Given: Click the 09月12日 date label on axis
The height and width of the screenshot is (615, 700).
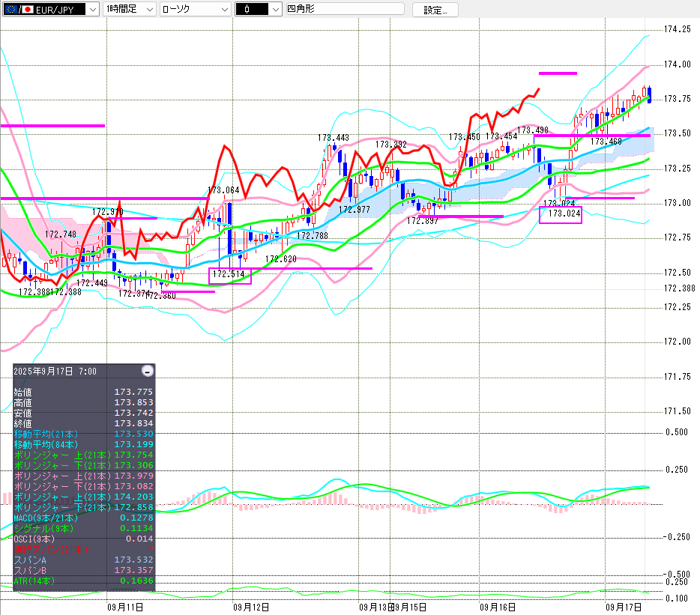Looking at the screenshot, I should [251, 606].
